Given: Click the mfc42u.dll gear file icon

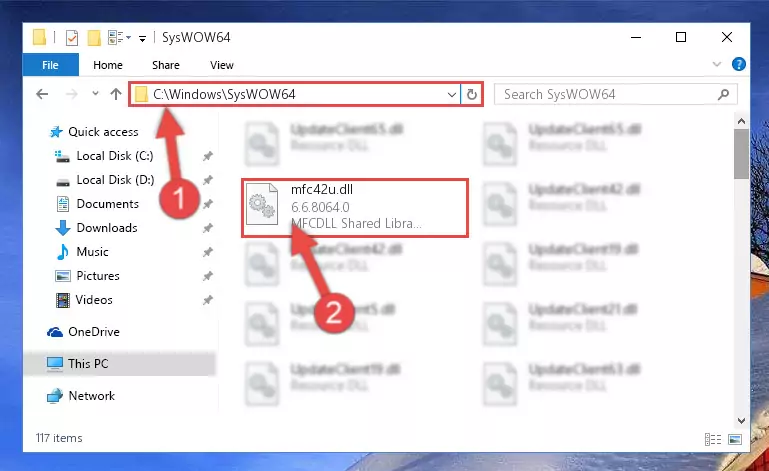Looking at the screenshot, I should (x=261, y=204).
